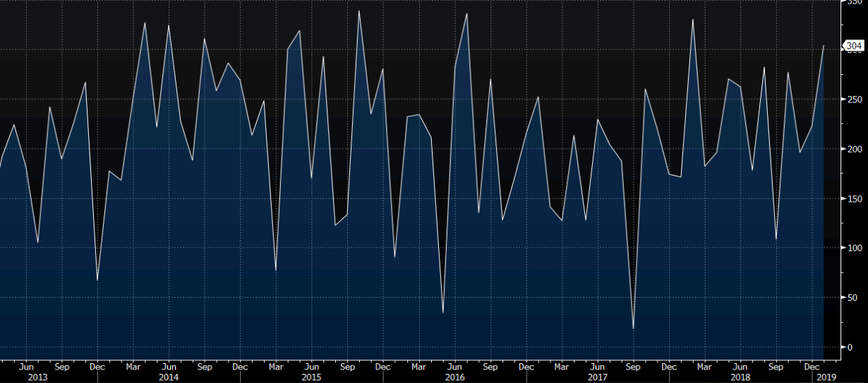868x383 pixels.
Task: Click the Sep label of 2013
Action: click(x=61, y=367)
